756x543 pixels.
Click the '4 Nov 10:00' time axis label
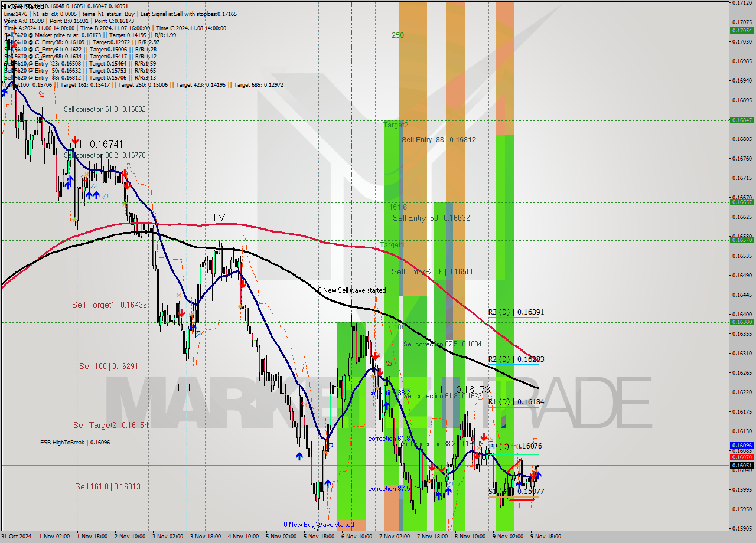[243, 537]
